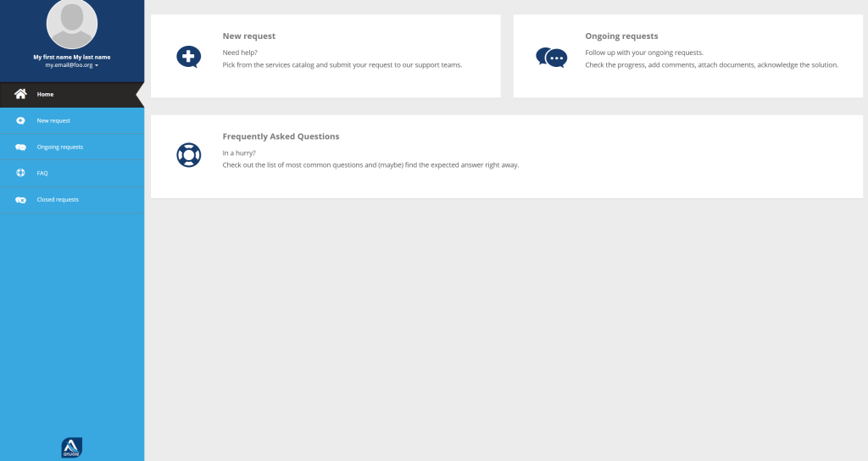
Task: Open Ongoing requests from sidebar menu
Action: [x=72, y=147]
